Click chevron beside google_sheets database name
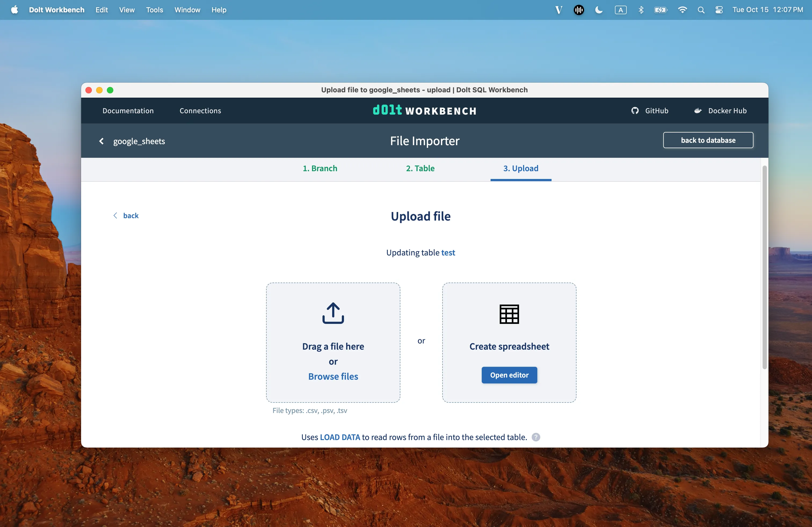Viewport: 812px width, 527px height. (101, 141)
